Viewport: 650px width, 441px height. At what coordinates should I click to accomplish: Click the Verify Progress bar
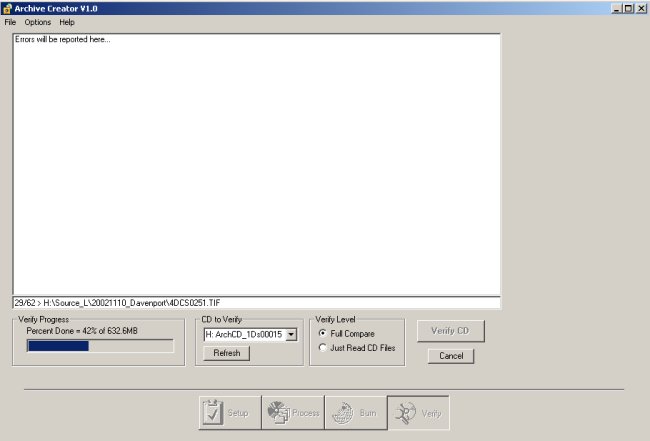pyautogui.click(x=100, y=346)
